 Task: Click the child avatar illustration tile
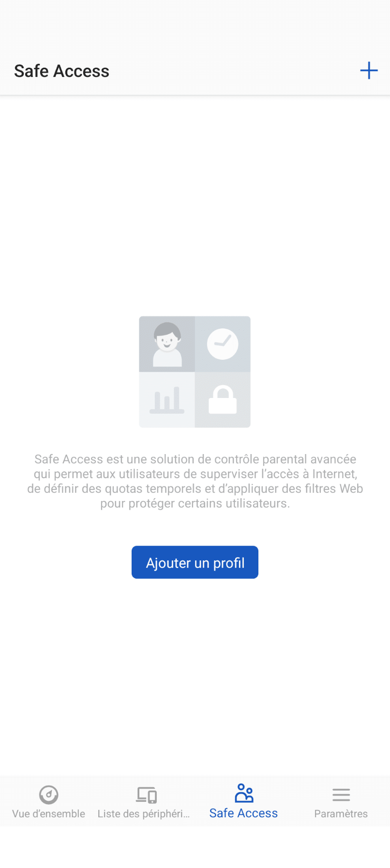tap(167, 344)
